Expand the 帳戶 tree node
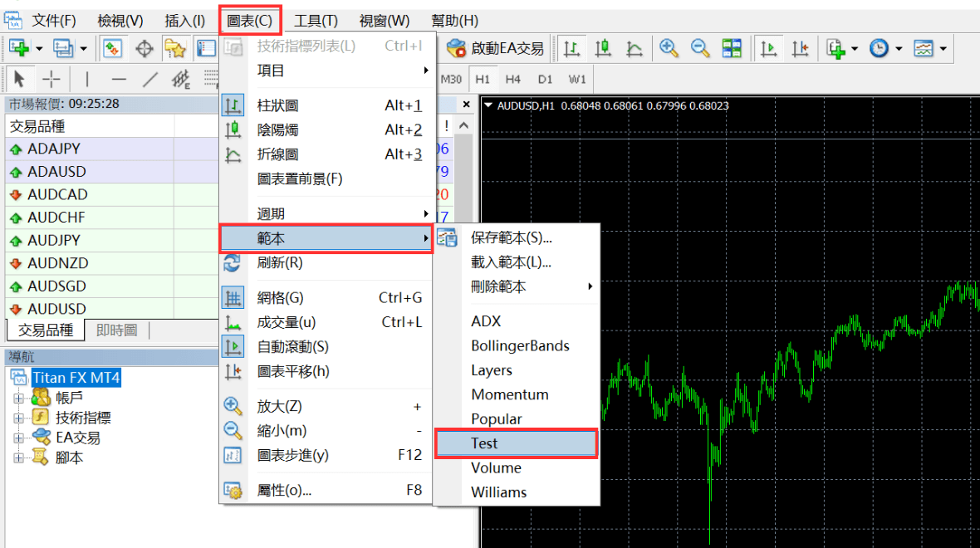 [x=18, y=397]
